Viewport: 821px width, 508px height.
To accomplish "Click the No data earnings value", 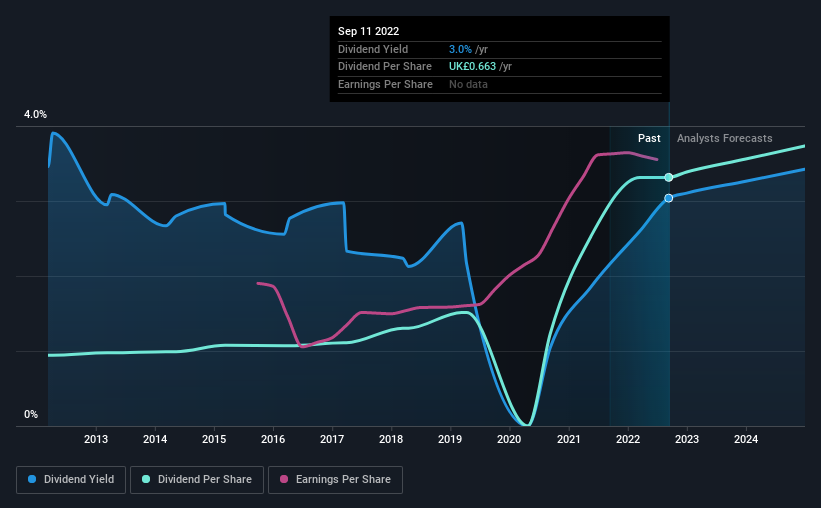I will [x=468, y=84].
